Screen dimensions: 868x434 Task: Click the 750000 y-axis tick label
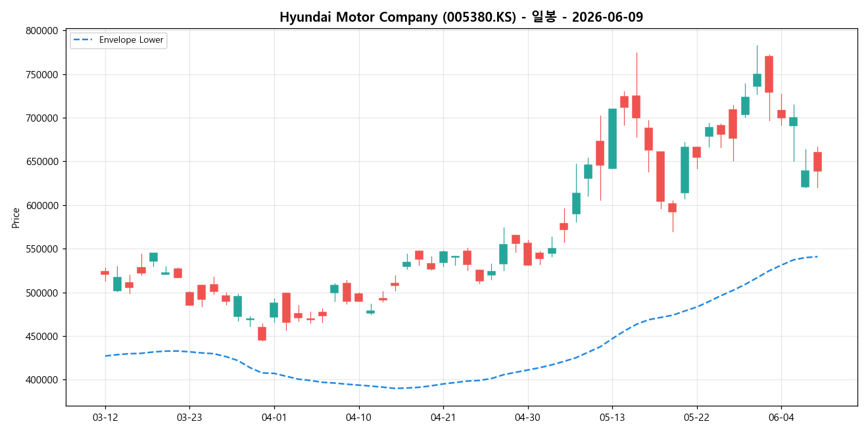43,74
